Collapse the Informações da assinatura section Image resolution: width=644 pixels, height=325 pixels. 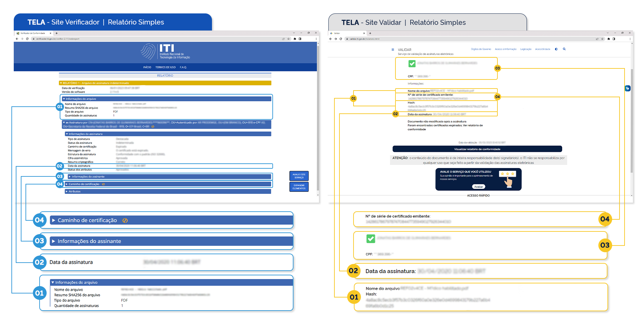click(x=168, y=134)
